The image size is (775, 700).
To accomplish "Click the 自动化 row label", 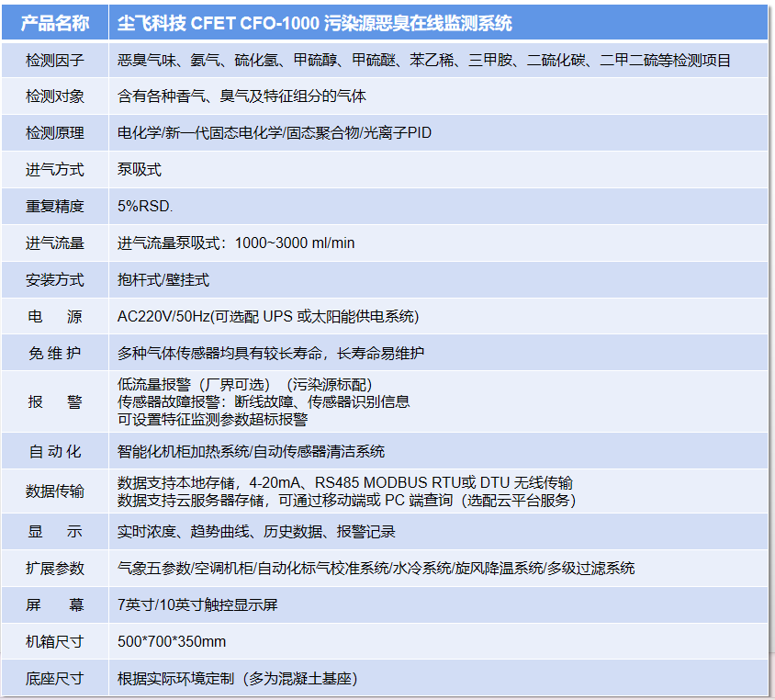I will click(x=54, y=451).
